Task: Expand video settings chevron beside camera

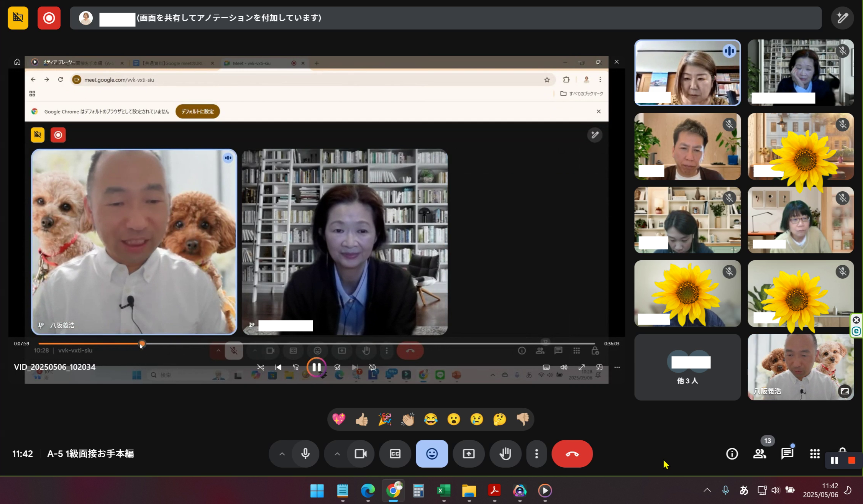Action: [337, 454]
